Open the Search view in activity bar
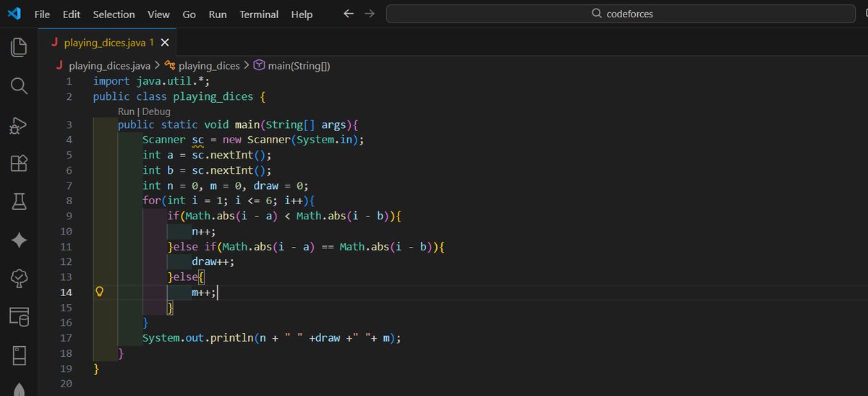Screen dimensions: 868x396 pyautogui.click(x=19, y=86)
